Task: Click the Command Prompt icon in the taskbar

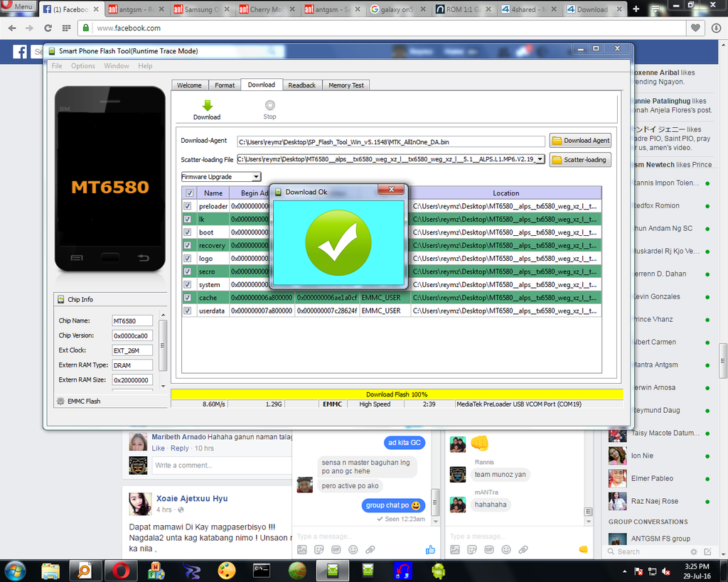Action: 262,570
